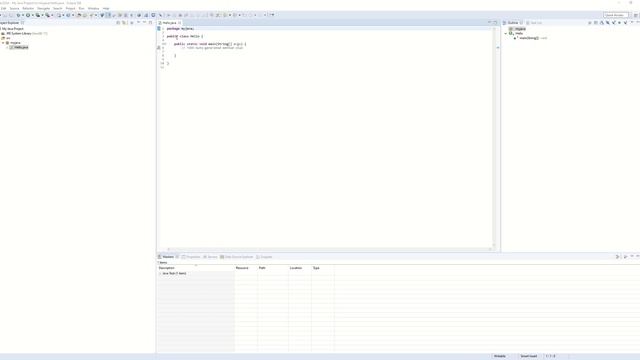Open the Run menu
Viewport: 640px width, 360px height.
click(x=81, y=8)
